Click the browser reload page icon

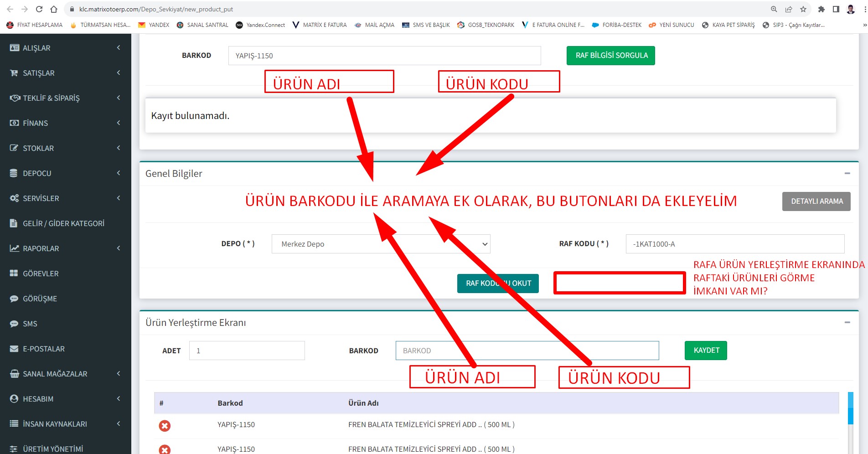point(39,9)
